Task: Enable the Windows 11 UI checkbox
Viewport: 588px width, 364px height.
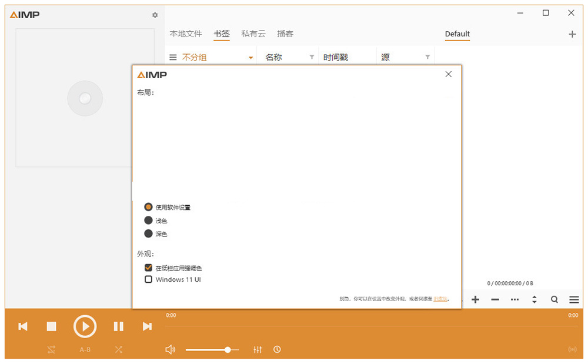Action: point(148,279)
